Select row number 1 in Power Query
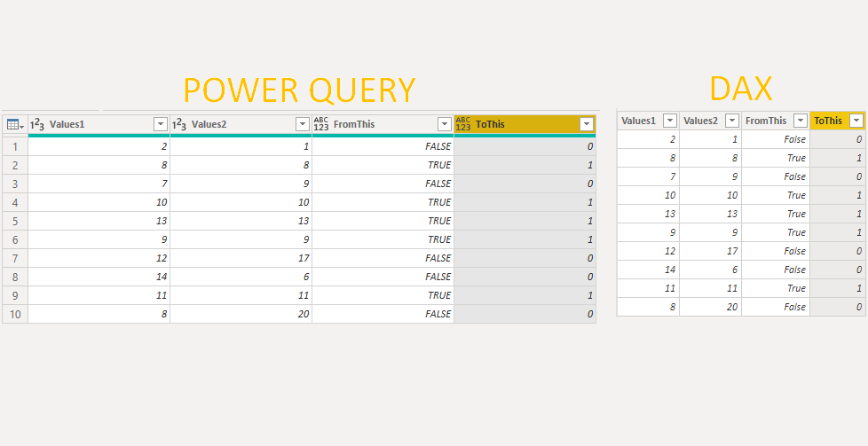 (15, 146)
